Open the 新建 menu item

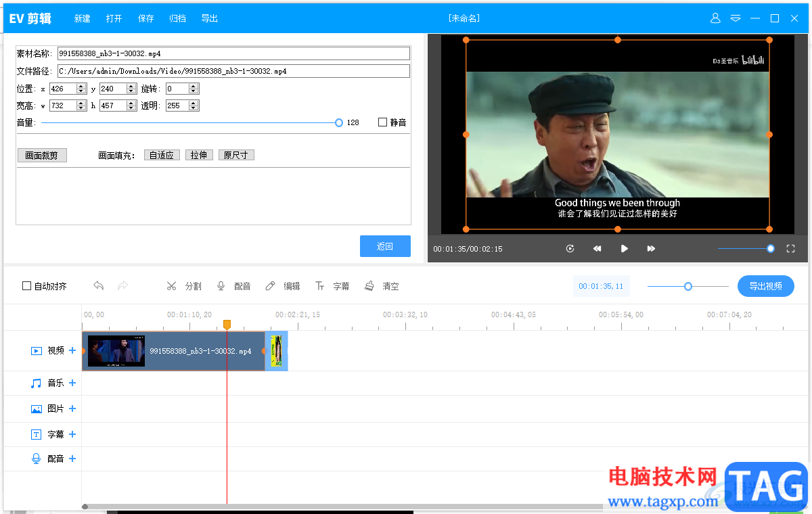coord(82,18)
